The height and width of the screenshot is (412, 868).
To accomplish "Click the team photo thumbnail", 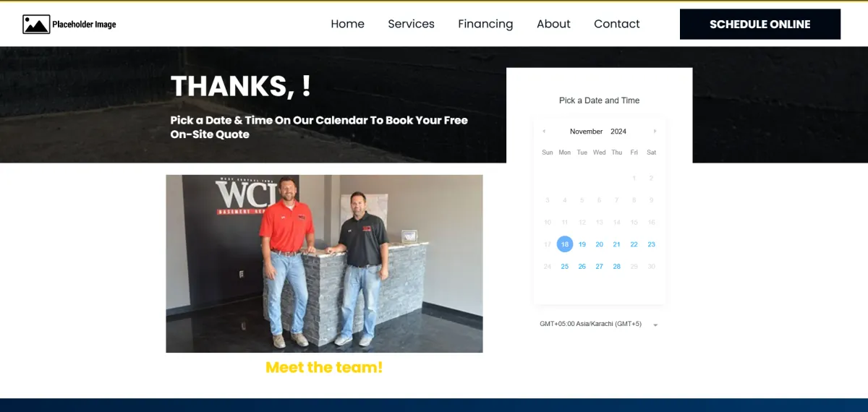I will (x=324, y=264).
